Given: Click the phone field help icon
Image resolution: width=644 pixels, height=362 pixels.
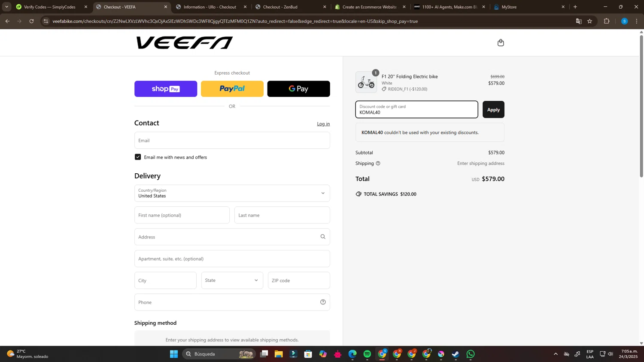Looking at the screenshot, I should pos(323,302).
